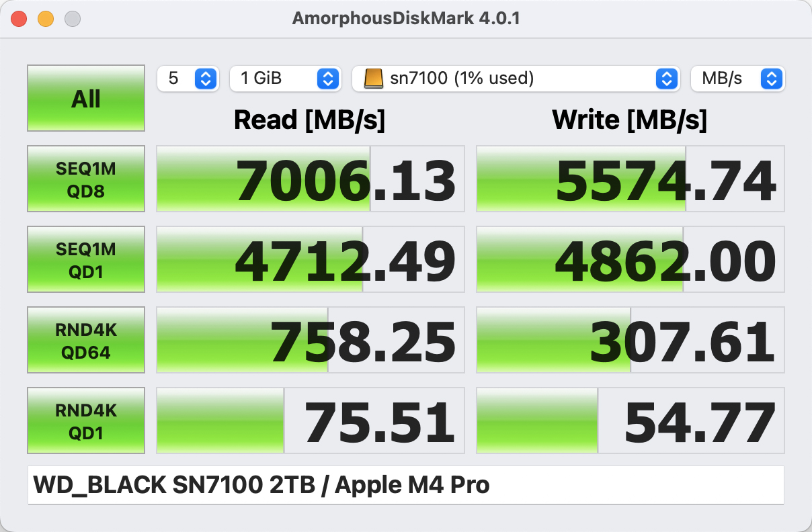Run the RND4K QD1 benchmark
812x532 pixels.
click(x=86, y=420)
